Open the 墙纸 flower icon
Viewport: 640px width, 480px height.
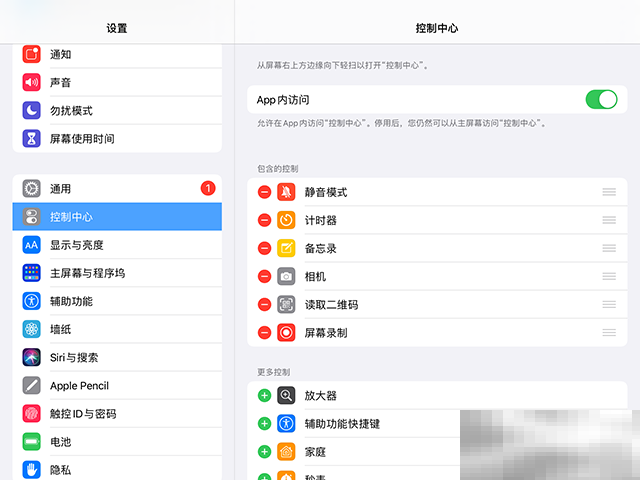pos(31,329)
